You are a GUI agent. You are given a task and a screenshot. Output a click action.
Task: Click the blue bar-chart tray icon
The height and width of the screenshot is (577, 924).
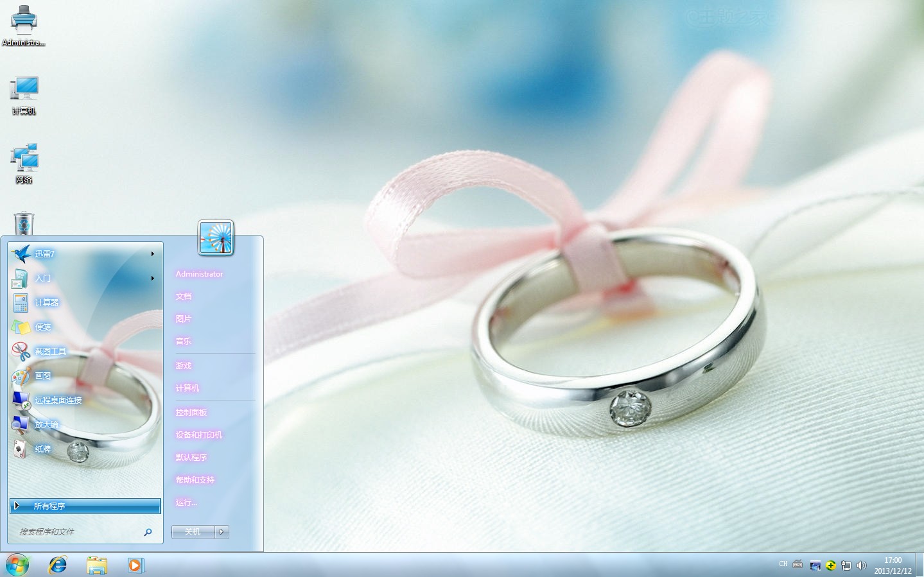coord(815,565)
